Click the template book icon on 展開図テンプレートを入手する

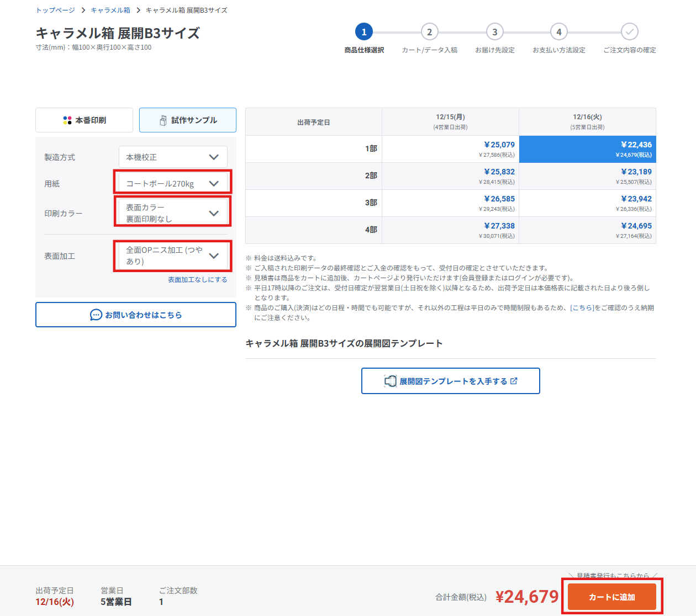(391, 380)
